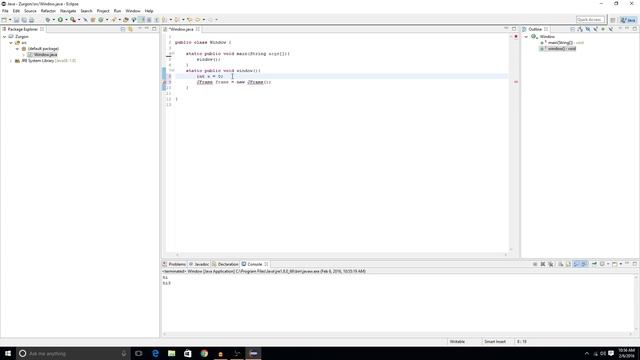Click the Save toolbar icon

coord(16,20)
